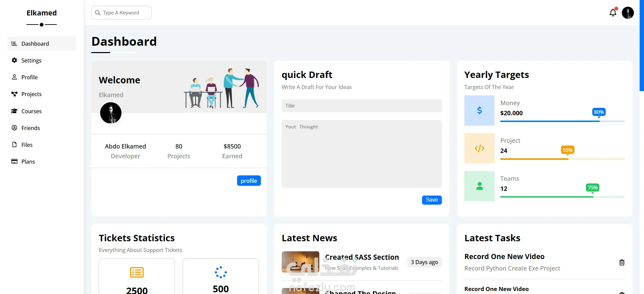Click the 80 Projects count
This screenshot has height=294, width=644.
(179, 146)
